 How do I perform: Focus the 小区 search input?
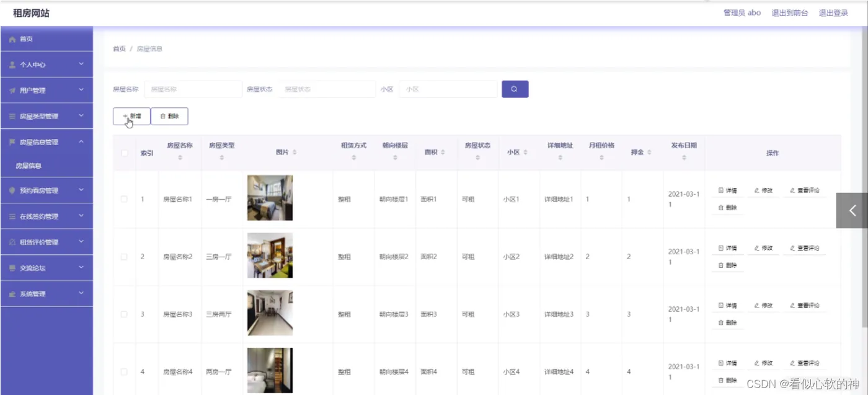pyautogui.click(x=448, y=89)
